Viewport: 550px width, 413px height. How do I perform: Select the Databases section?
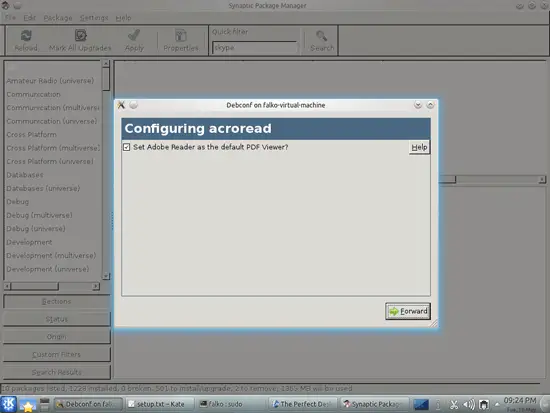pyautogui.click(x=25, y=175)
